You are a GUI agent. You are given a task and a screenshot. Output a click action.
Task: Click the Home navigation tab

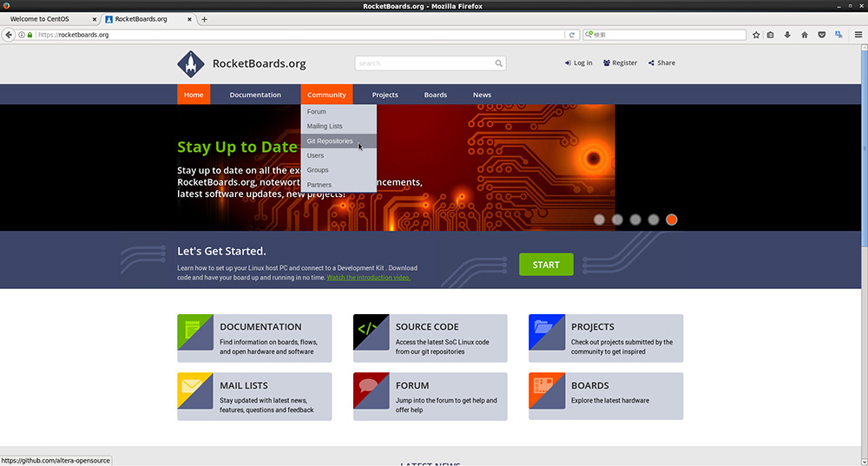click(x=194, y=95)
